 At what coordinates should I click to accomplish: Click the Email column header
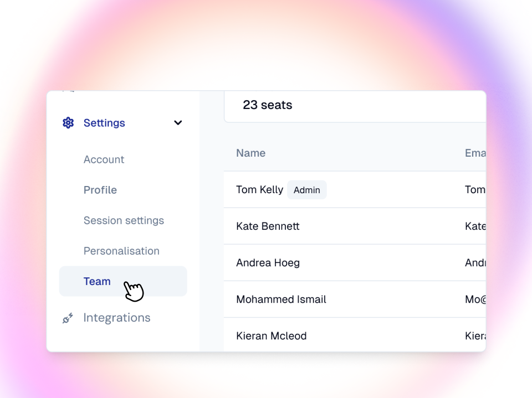475,153
